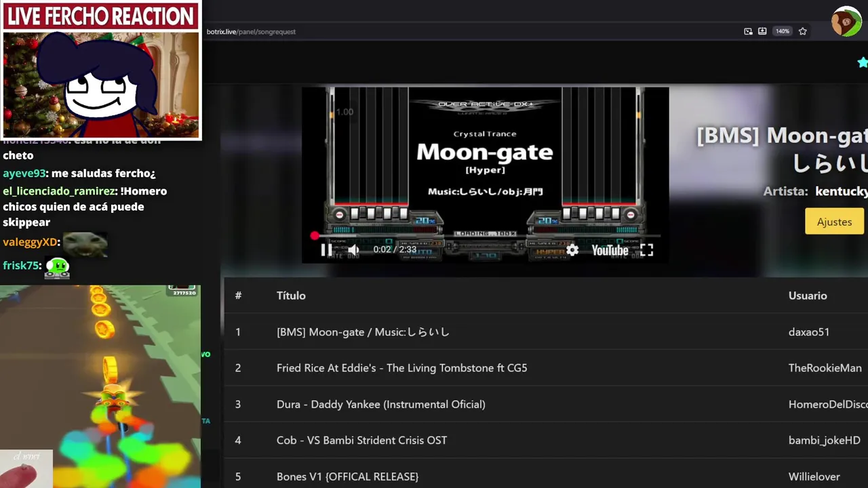Click the Artista kentucky label
The height and width of the screenshot is (488, 868).
pos(815,191)
